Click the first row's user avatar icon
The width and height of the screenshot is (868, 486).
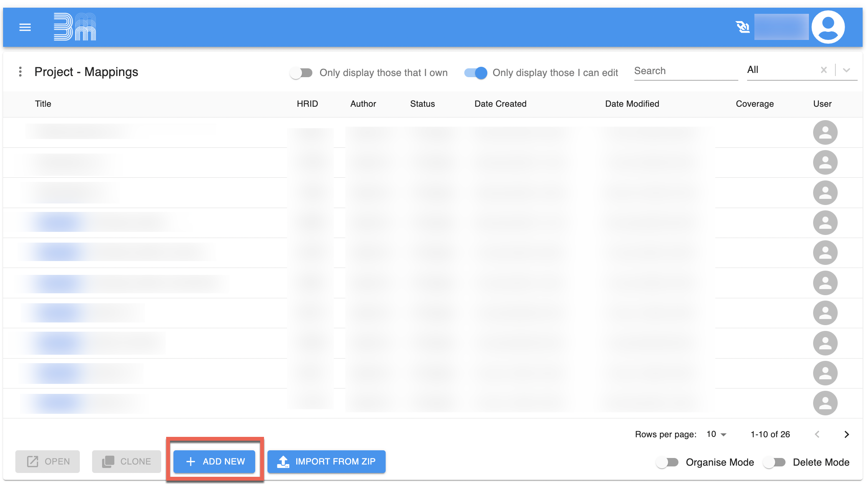click(825, 132)
